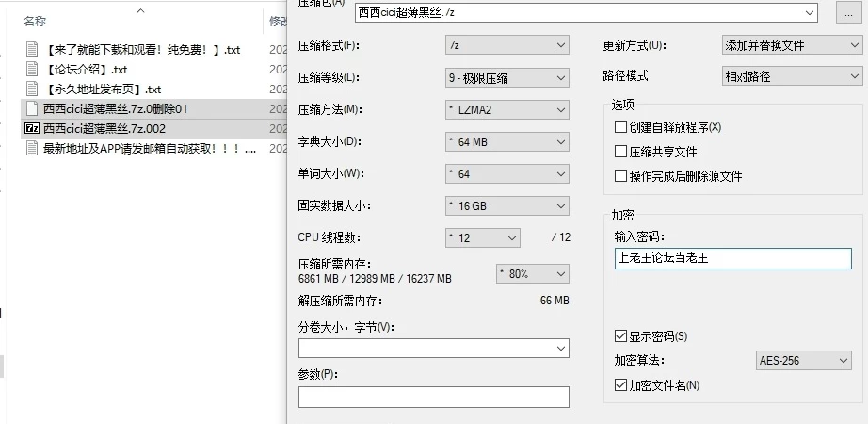
Task: Click the icon of 【永久地址发布页】.txt
Action: [x=32, y=90]
